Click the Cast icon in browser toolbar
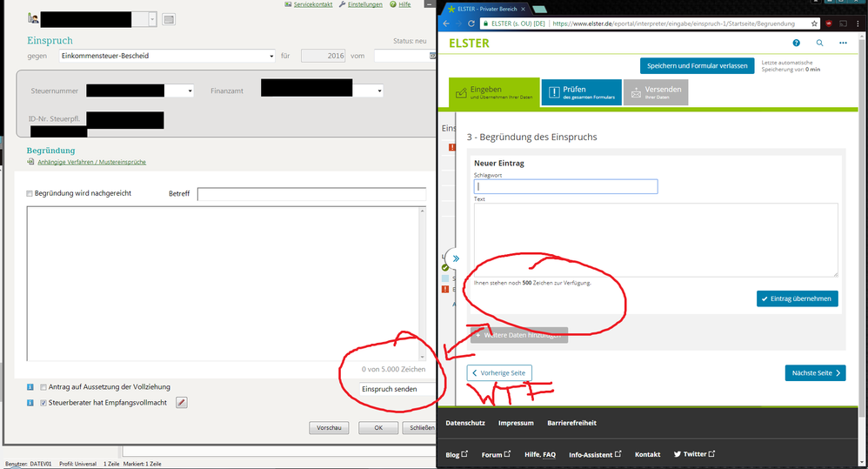This screenshot has width=868, height=469. click(843, 23)
